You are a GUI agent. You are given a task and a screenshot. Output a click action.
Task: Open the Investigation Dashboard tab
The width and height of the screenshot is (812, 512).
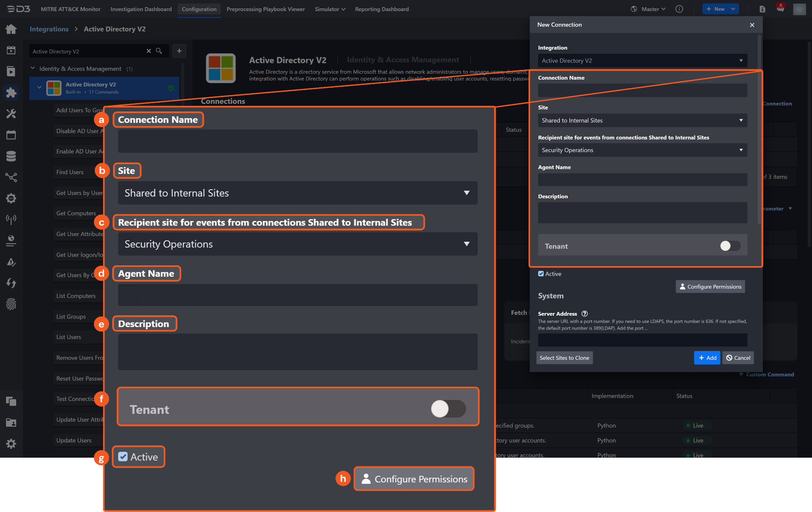141,9
